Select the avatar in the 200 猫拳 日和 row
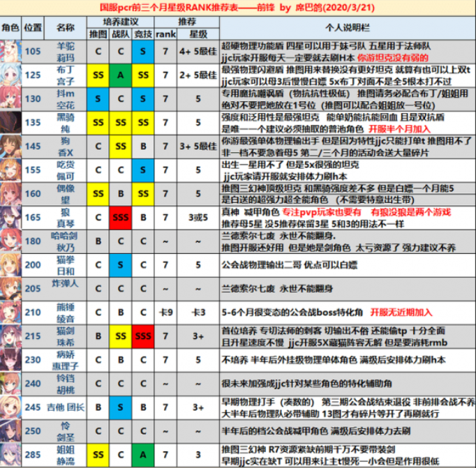This screenshot has width=476, height=468. click(x=10, y=265)
